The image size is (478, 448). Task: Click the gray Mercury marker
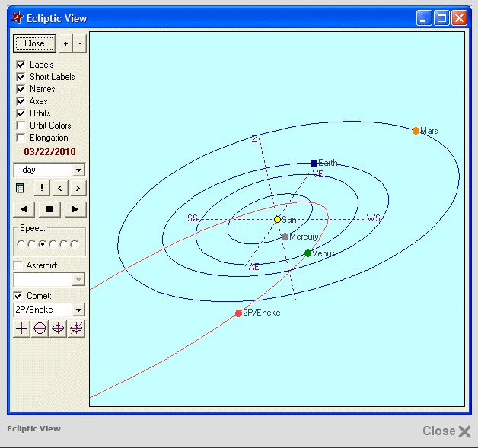click(x=285, y=237)
